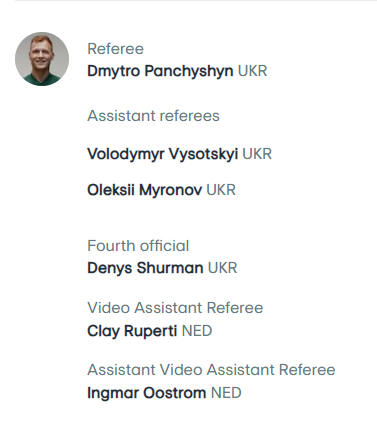The image size is (377, 432).
Task: Select the Referee heading label
Action: click(x=115, y=49)
